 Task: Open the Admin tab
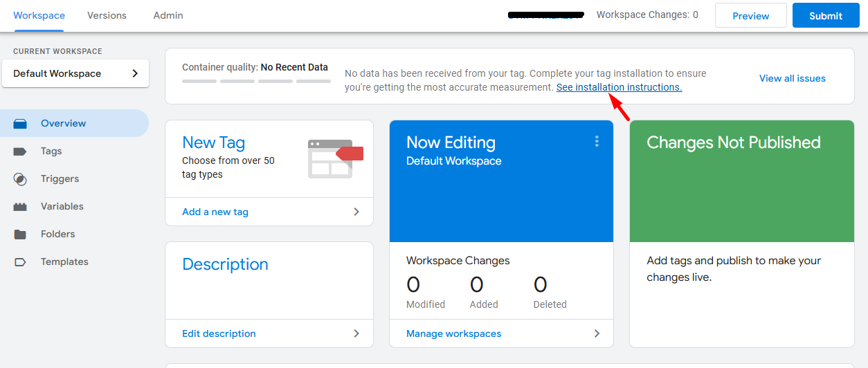coord(168,15)
